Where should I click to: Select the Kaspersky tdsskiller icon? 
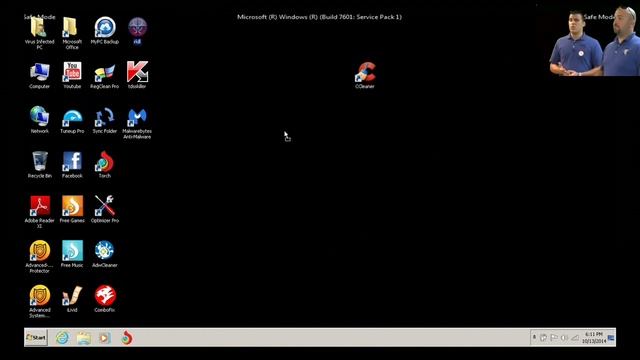pyautogui.click(x=137, y=76)
